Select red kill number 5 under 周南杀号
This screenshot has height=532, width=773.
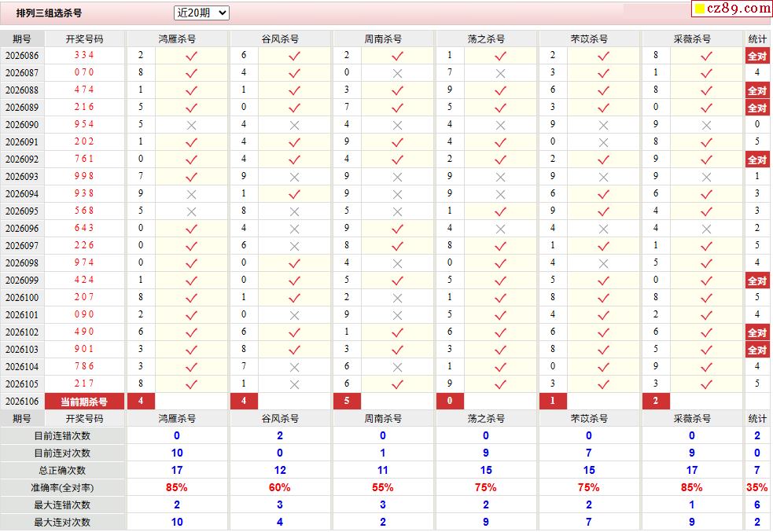click(x=347, y=402)
